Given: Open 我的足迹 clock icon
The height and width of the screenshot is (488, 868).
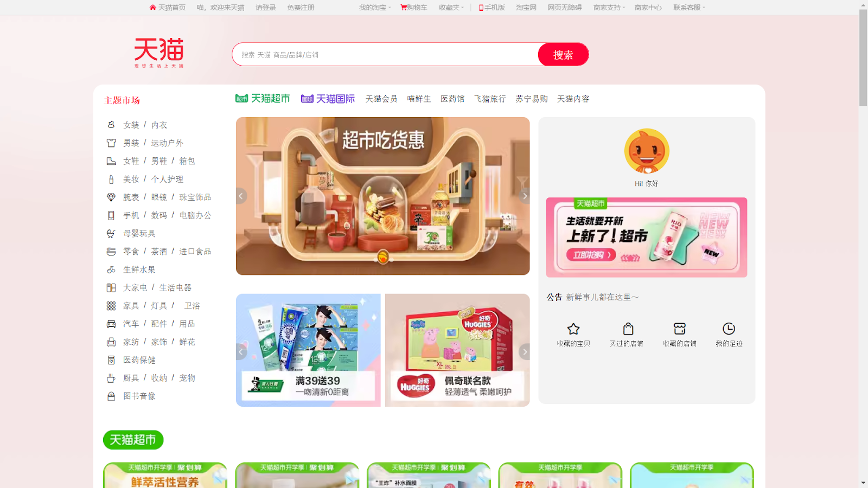Looking at the screenshot, I should (729, 329).
